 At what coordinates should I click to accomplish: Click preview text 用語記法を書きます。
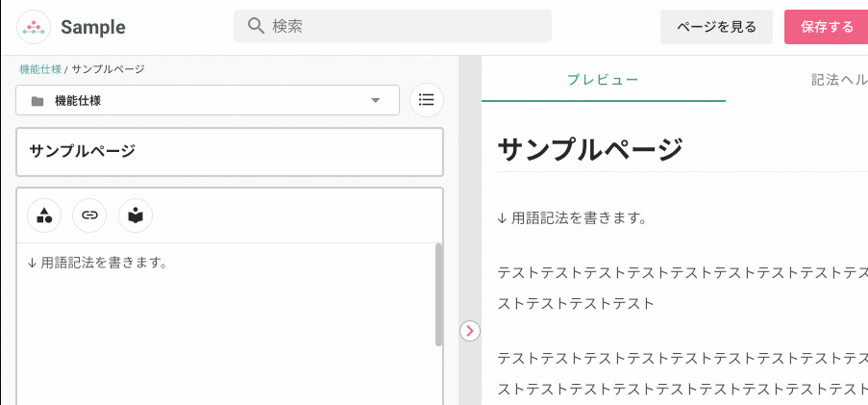tap(579, 218)
